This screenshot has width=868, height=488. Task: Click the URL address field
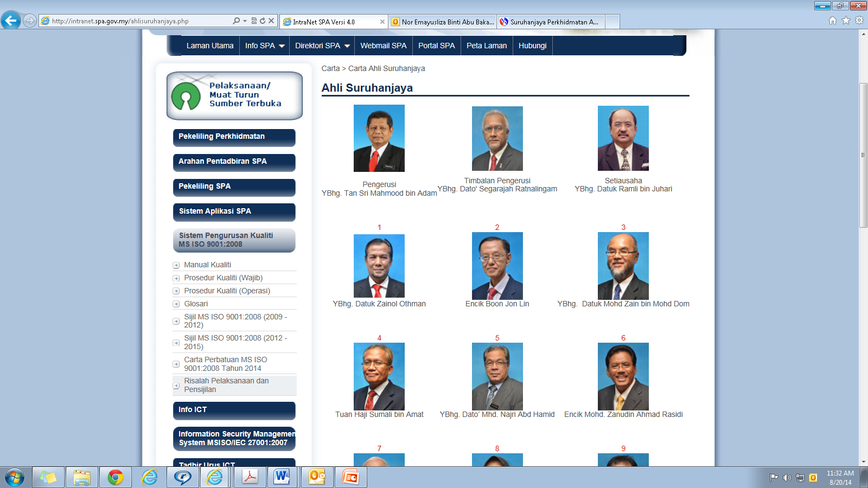pos(136,21)
